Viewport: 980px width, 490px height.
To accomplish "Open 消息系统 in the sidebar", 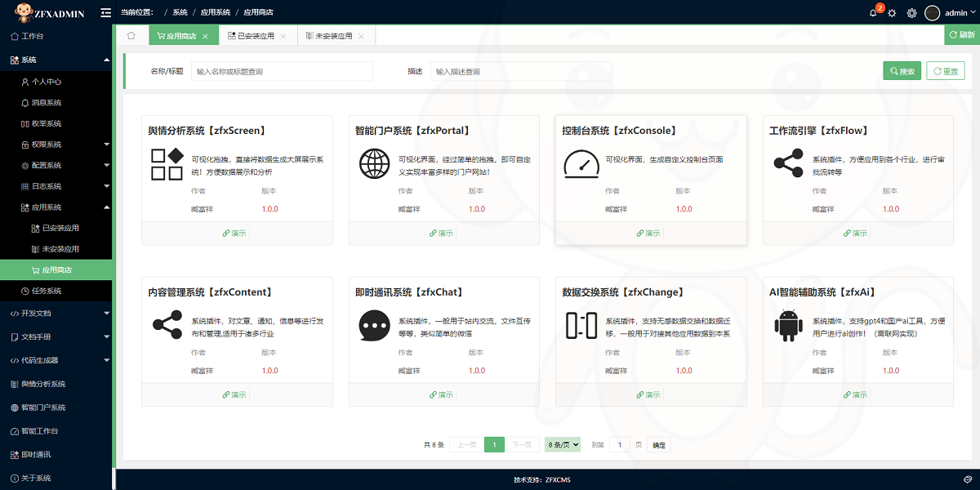I will 56,103.
